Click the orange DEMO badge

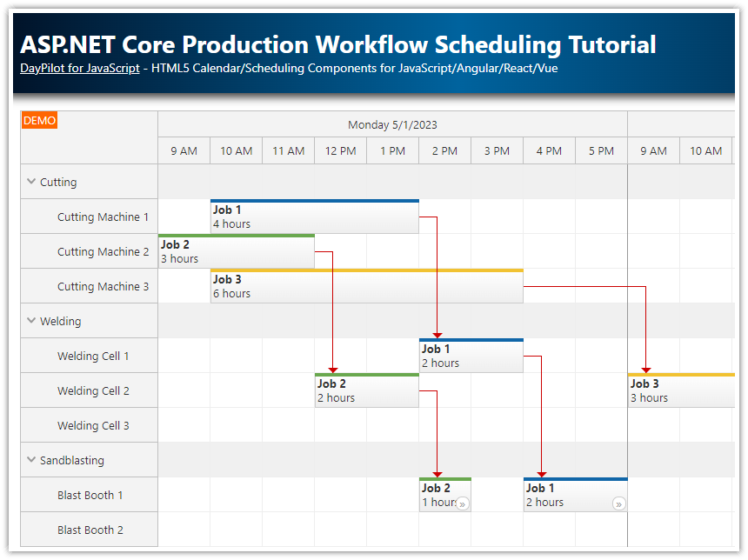39,121
